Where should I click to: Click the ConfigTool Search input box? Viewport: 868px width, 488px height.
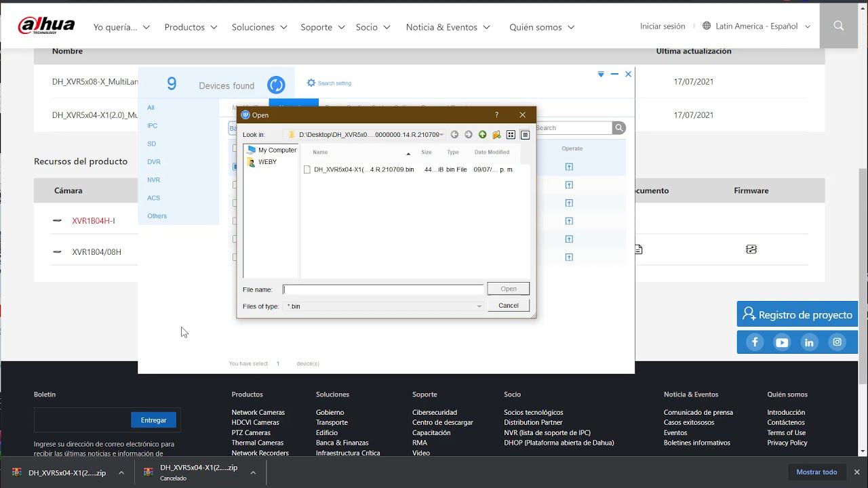click(573, 127)
